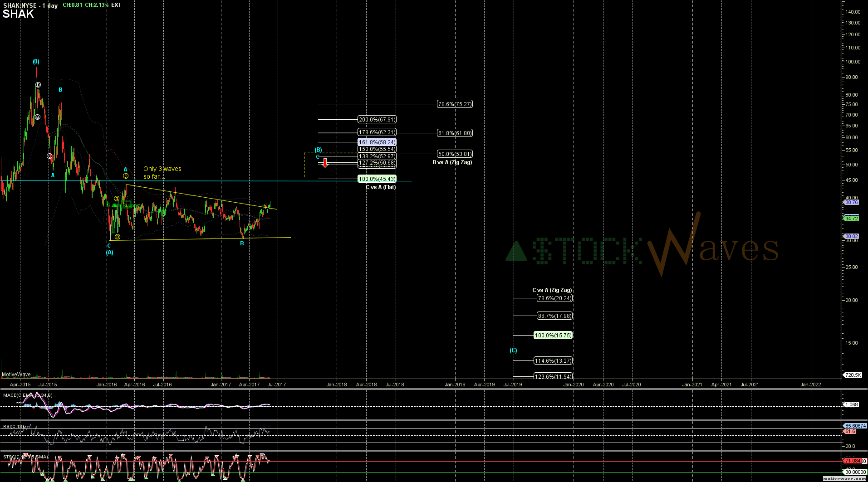Click the Apr-2015 date on time axis
The height and width of the screenshot is (482, 868).
(x=20, y=385)
